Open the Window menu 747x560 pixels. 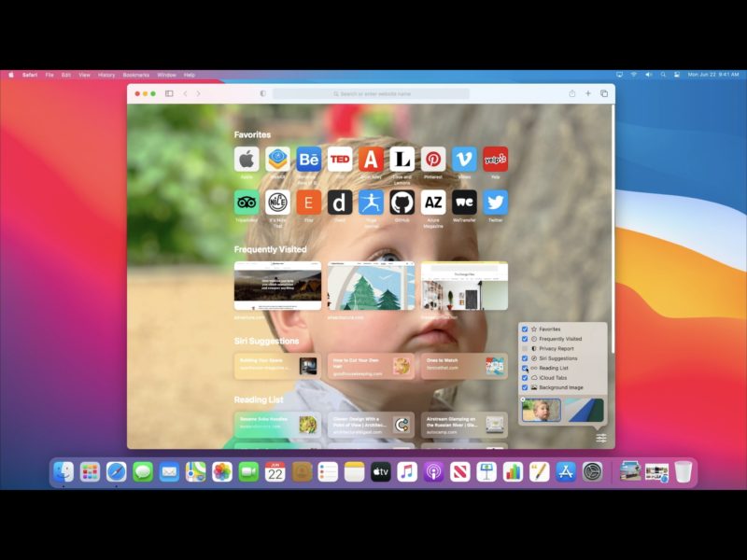coord(167,75)
